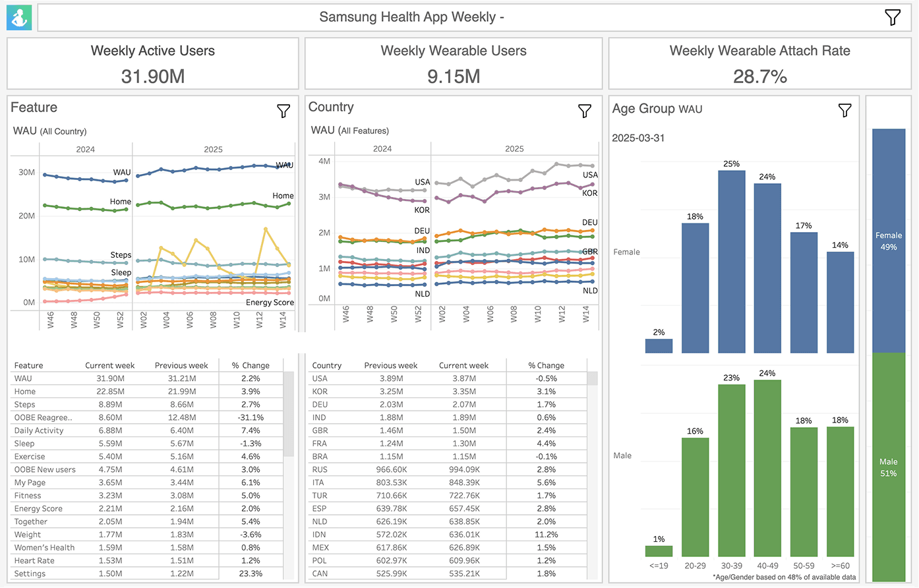Select the Weight feature row
This screenshot has width=919, height=588.
tap(147, 535)
